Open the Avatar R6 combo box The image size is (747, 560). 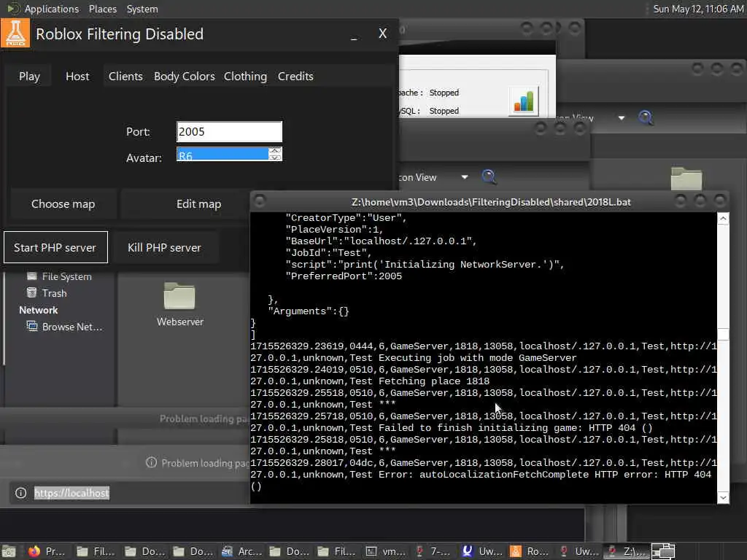pyautogui.click(x=222, y=155)
